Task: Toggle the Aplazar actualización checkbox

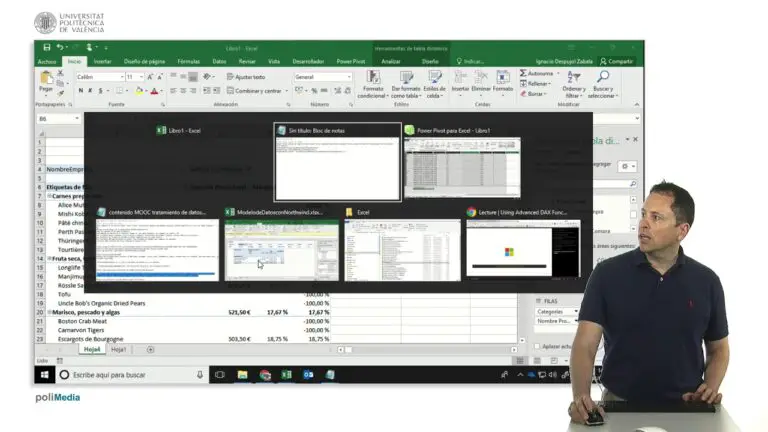Action: (x=537, y=346)
